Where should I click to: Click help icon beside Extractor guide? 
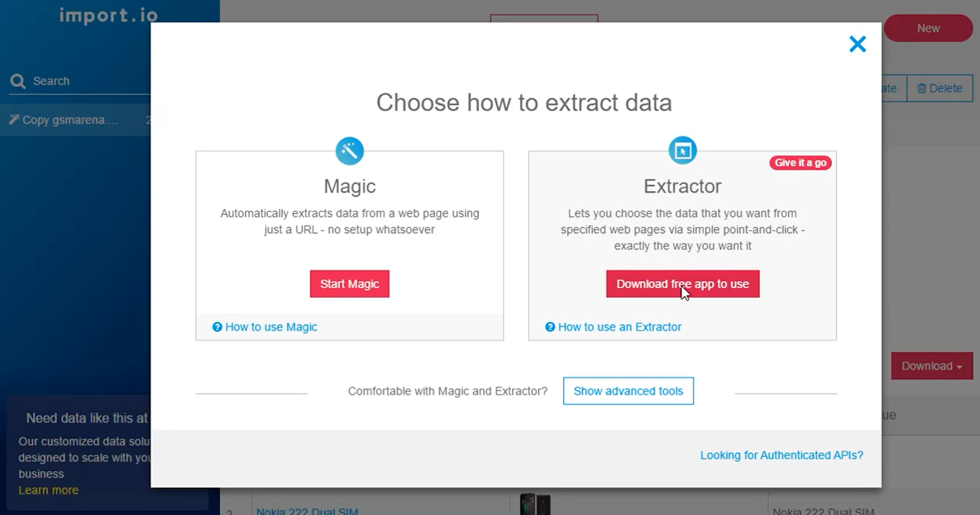tap(550, 327)
